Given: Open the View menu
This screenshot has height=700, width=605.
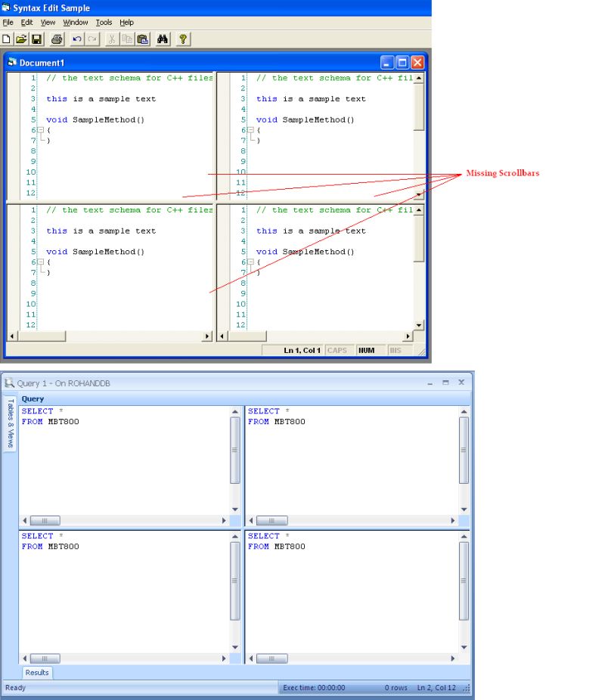Looking at the screenshot, I should tap(48, 23).
